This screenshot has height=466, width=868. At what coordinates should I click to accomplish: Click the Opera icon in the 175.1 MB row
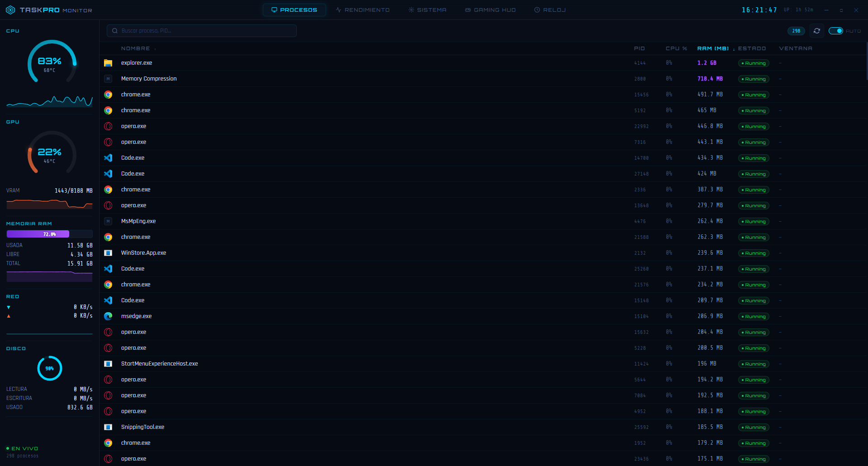click(x=108, y=459)
